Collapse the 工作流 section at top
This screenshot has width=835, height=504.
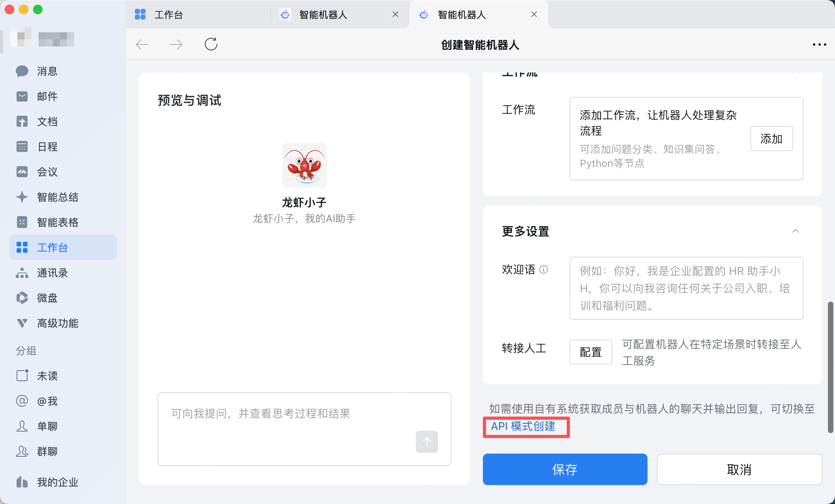(x=795, y=73)
